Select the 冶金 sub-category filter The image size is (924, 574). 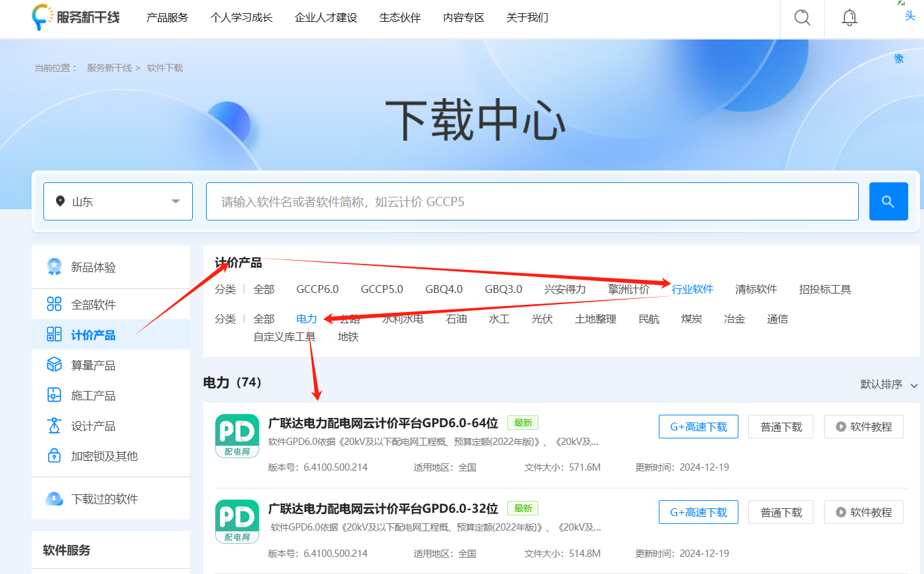coord(734,319)
